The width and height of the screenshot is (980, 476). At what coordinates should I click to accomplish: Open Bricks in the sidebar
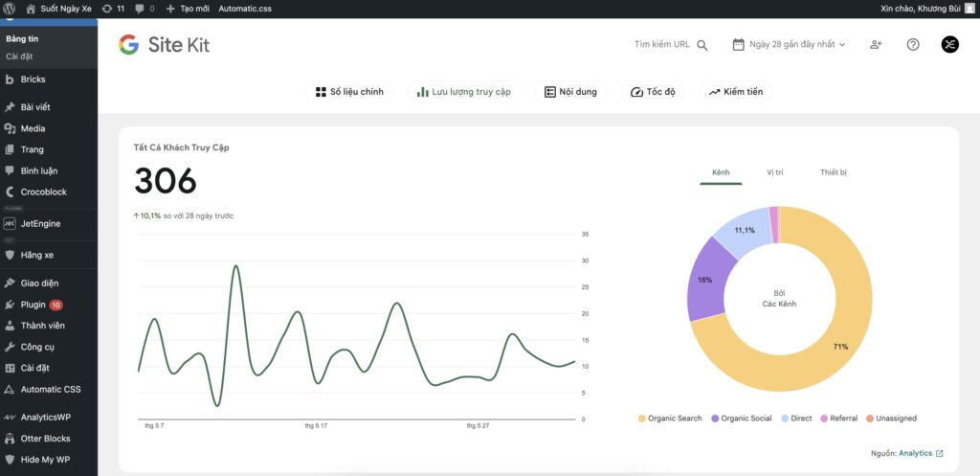point(33,79)
